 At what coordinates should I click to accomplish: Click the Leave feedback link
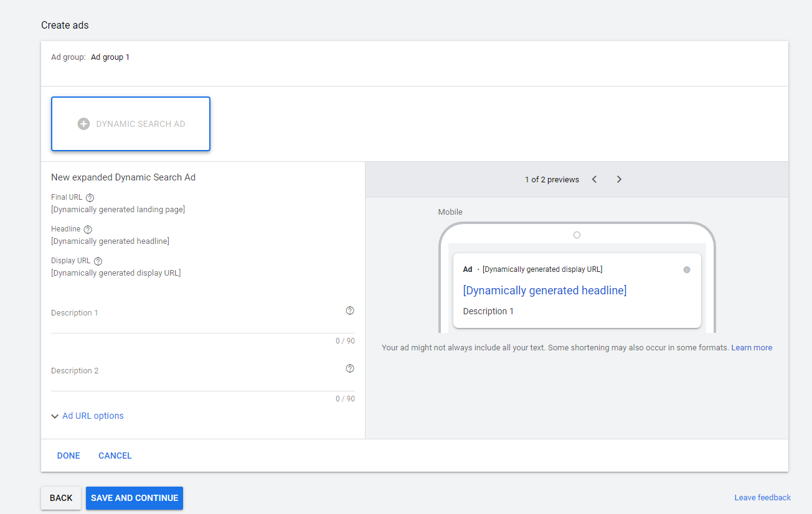pyautogui.click(x=762, y=498)
